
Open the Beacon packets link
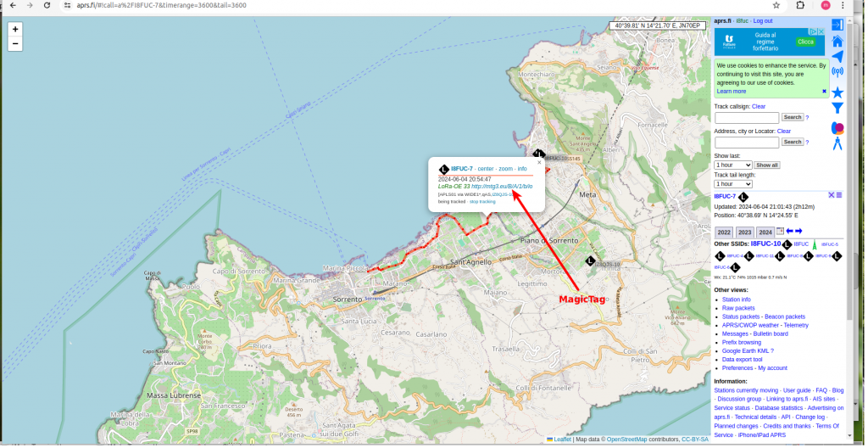pyautogui.click(x=785, y=316)
